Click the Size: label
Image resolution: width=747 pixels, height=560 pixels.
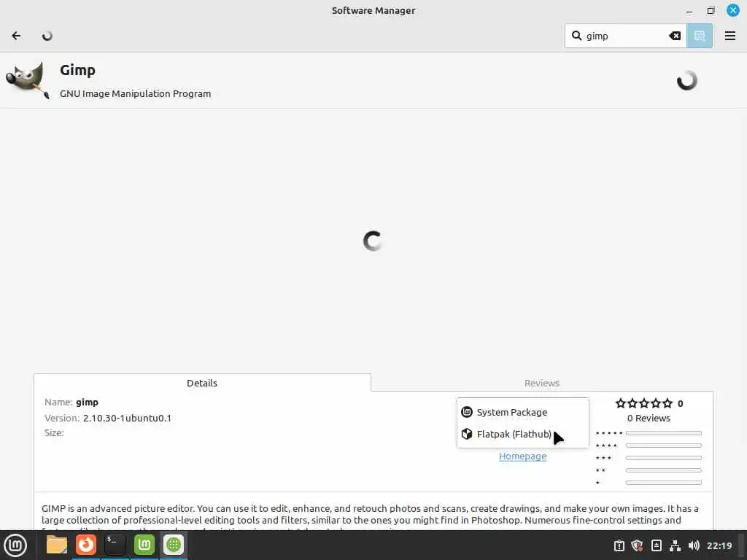click(54, 433)
